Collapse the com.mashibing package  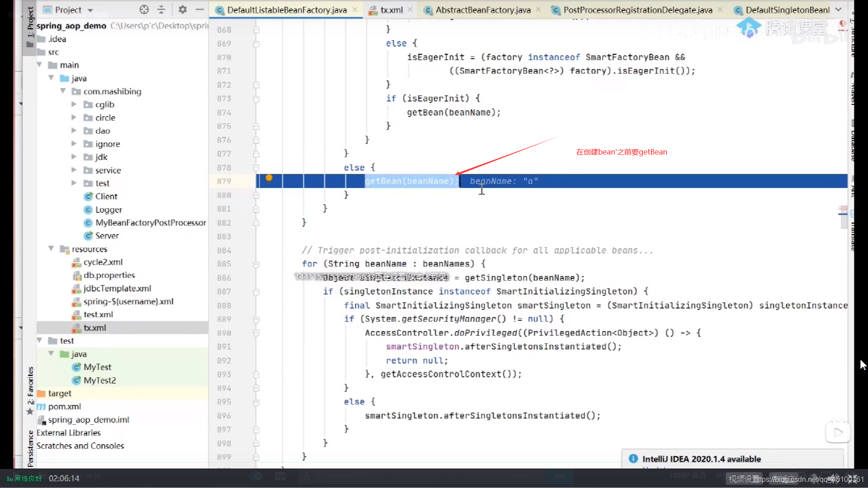tap(63, 91)
